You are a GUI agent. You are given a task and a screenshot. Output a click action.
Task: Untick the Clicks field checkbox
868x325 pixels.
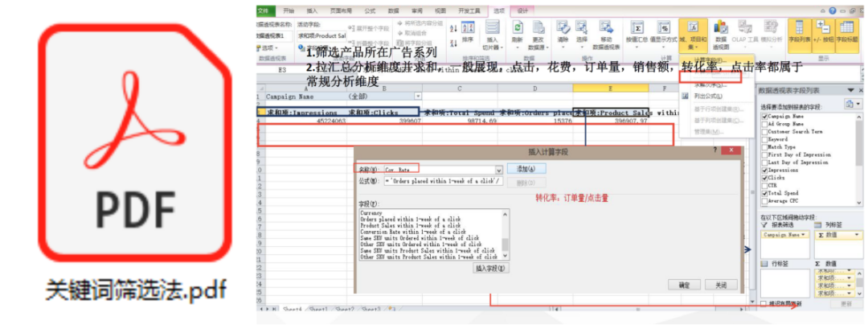[764, 179]
